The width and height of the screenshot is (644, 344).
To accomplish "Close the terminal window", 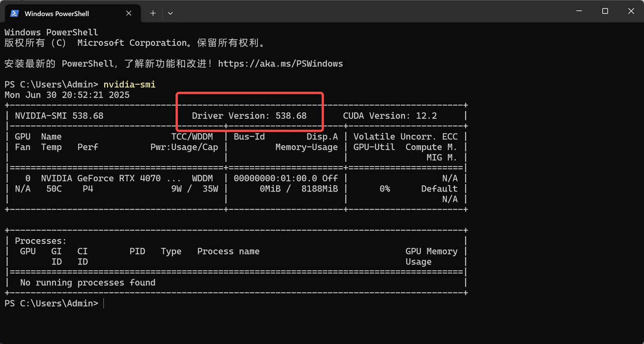I will coord(632,11).
